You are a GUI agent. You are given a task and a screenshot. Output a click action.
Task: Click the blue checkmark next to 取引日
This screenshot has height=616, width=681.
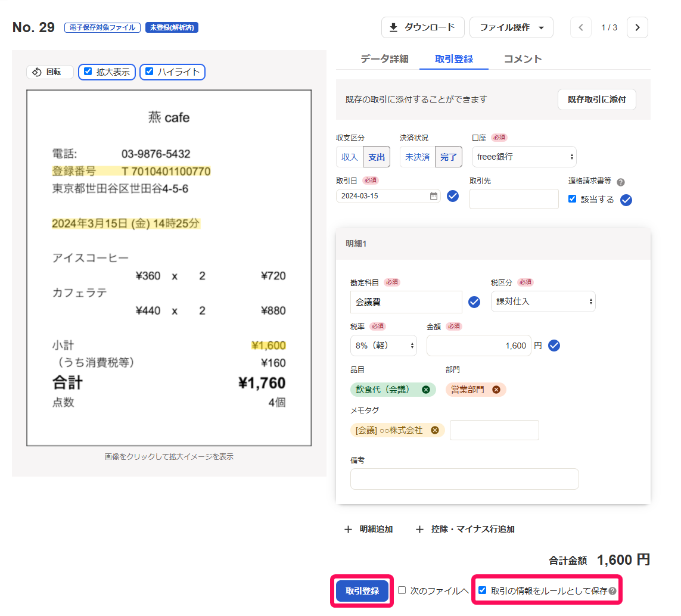point(453,196)
